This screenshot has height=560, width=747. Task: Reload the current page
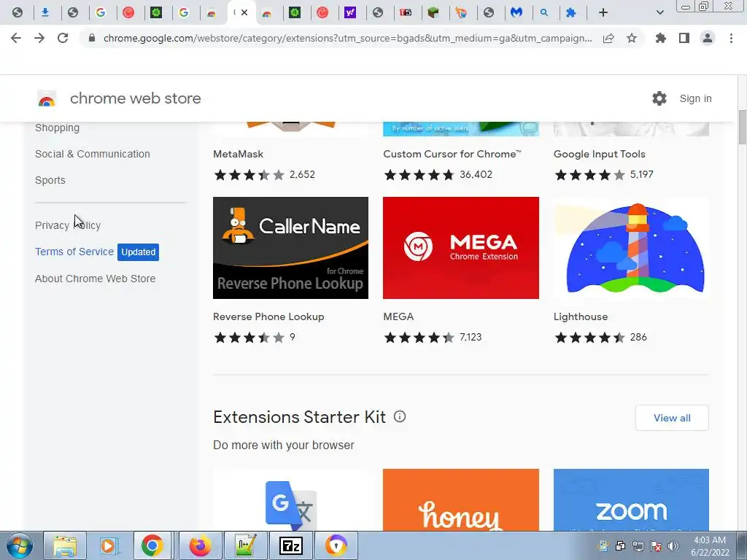63,38
